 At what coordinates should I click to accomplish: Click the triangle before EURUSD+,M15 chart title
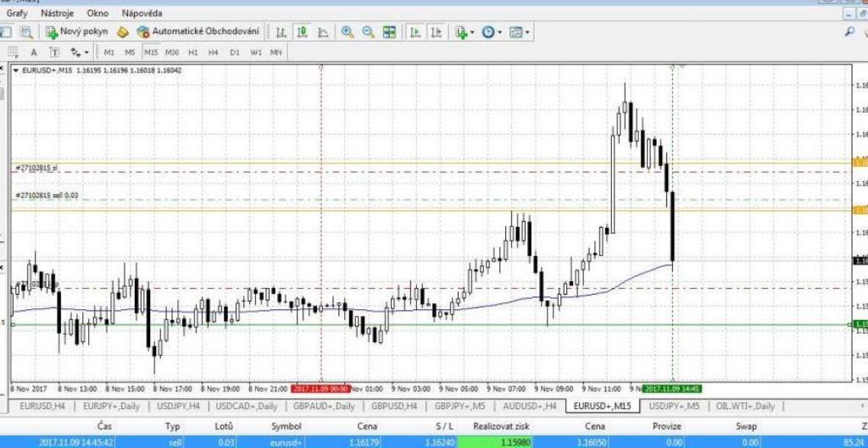coord(15,70)
